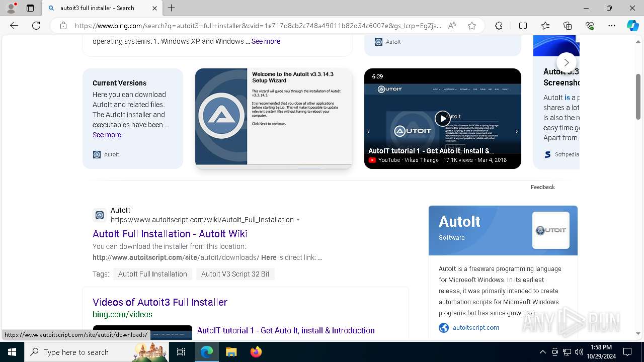Image resolution: width=644 pixels, height=362 pixels.
Task: Open the volume control in tray
Action: point(579,352)
